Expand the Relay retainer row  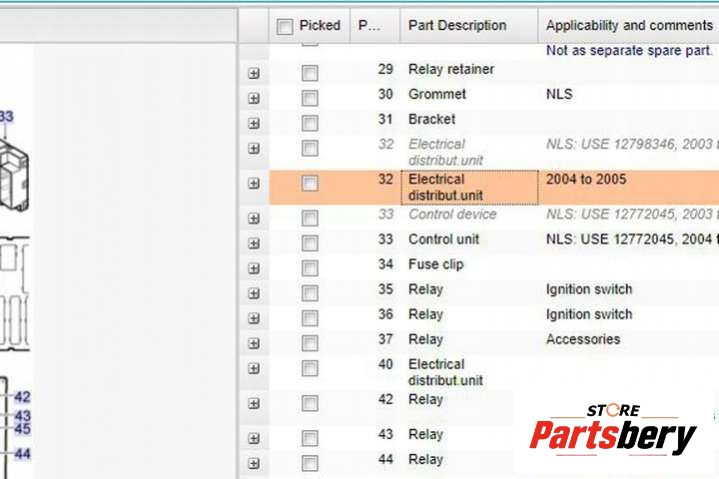click(x=253, y=73)
